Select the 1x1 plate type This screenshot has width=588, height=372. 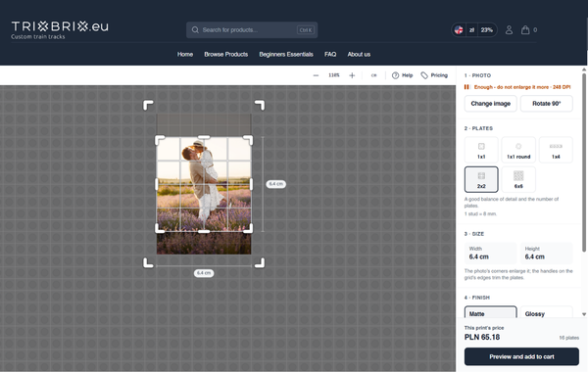click(x=481, y=150)
